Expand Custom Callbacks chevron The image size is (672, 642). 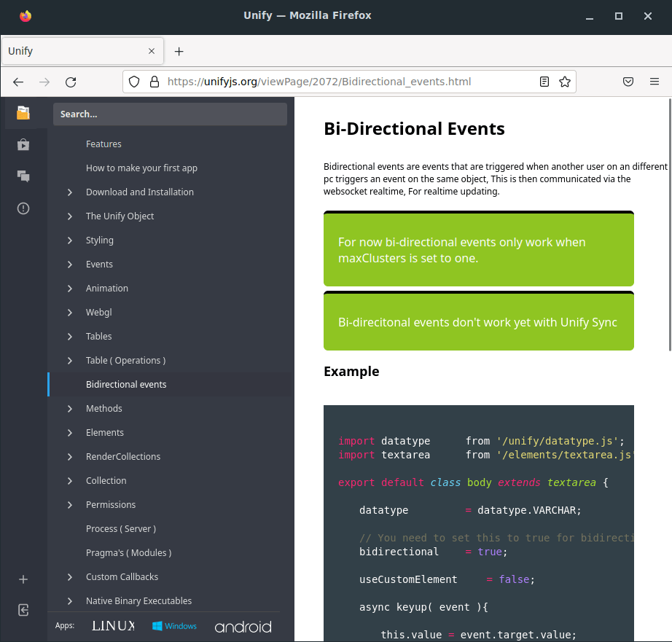click(x=70, y=577)
